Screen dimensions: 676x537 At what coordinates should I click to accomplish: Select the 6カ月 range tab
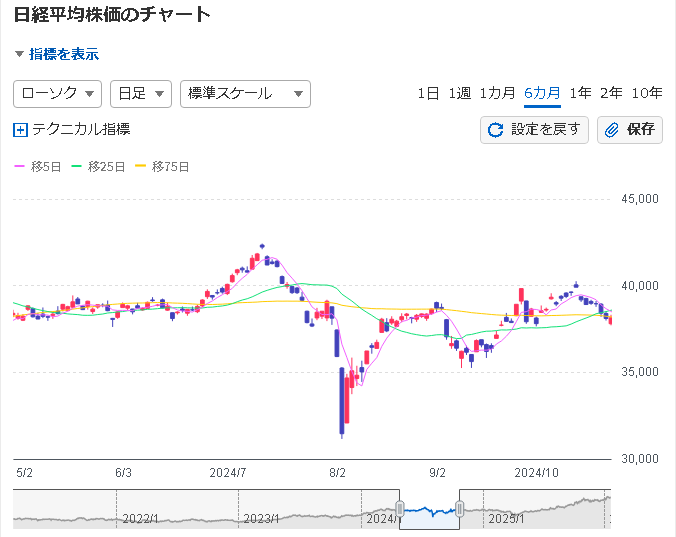[x=542, y=93]
